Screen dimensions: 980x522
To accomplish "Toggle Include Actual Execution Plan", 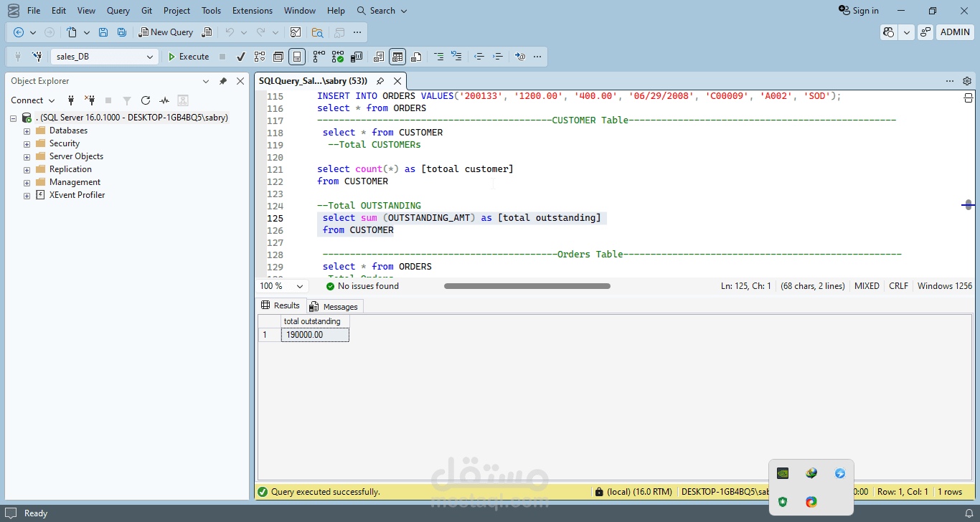I will [319, 57].
